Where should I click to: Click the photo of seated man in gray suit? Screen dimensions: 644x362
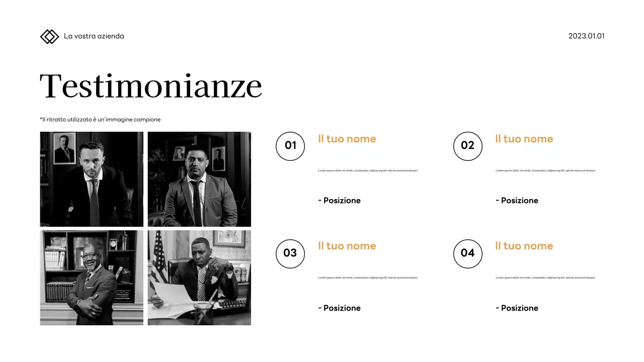(199, 179)
